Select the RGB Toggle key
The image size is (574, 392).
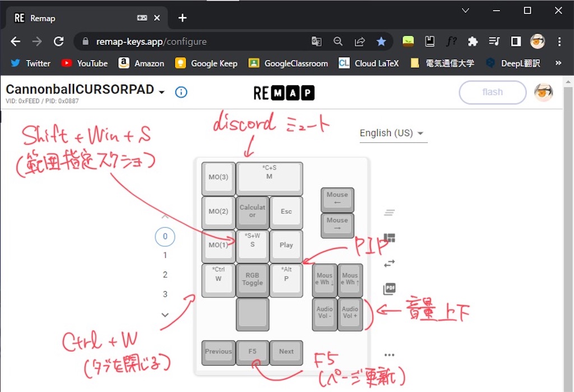(x=252, y=280)
